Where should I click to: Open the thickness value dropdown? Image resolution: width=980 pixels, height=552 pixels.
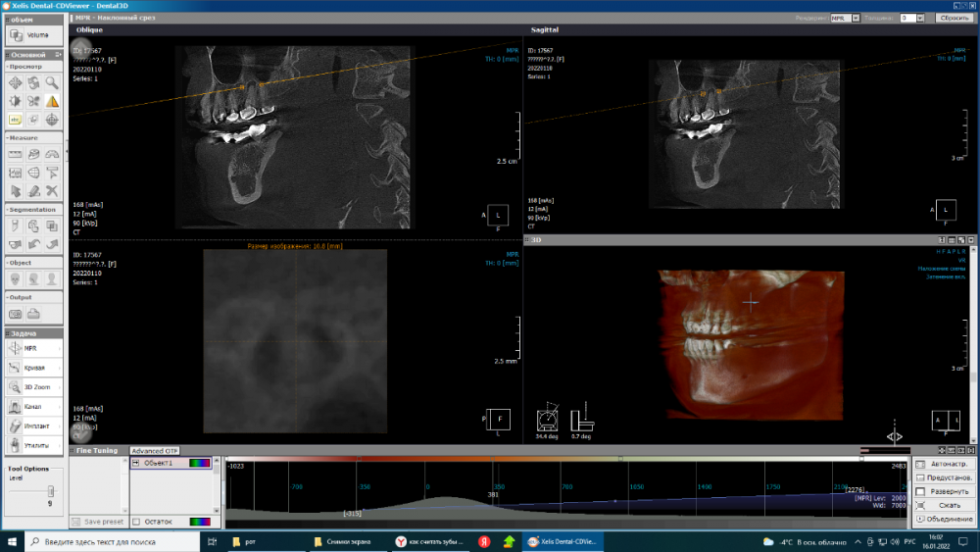920,18
